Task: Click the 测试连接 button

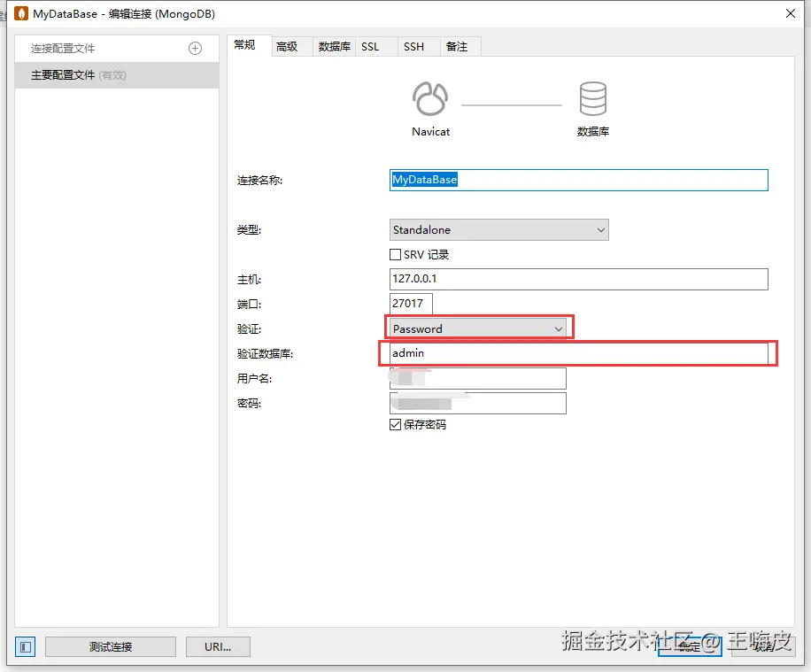Action: point(110,646)
